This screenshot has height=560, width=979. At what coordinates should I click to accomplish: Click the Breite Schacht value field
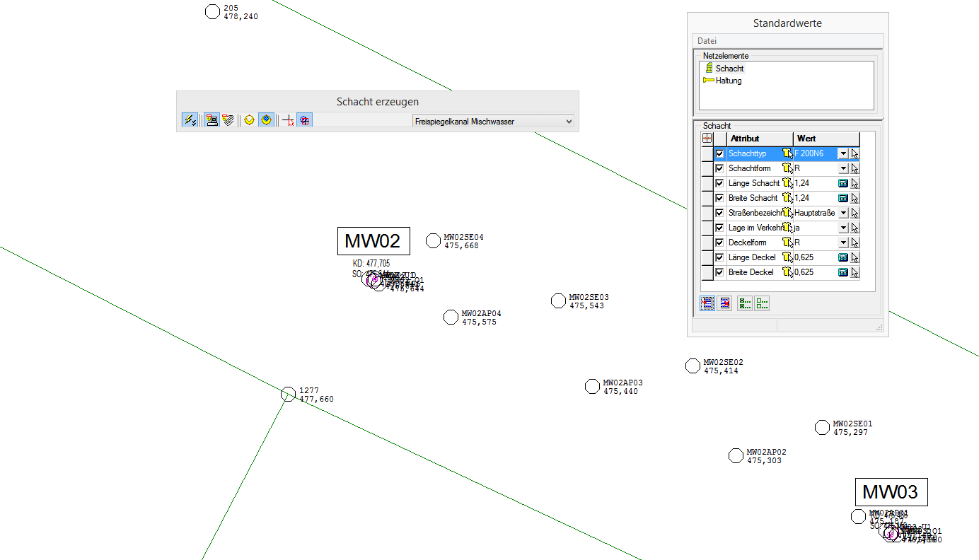(x=814, y=198)
